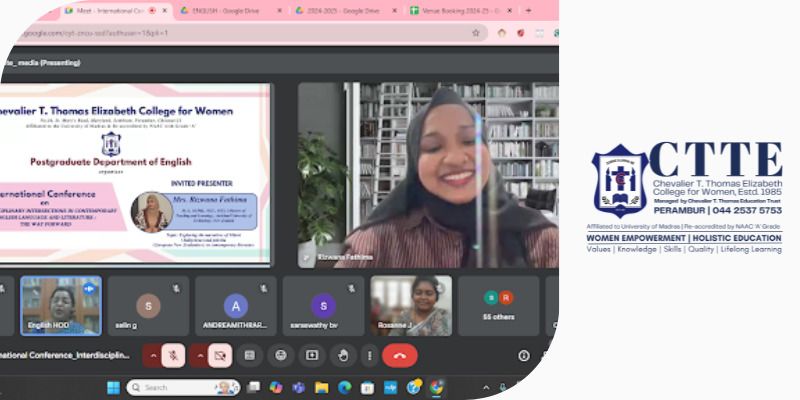Bookmark this page with star icon
Image resolution: width=800 pixels, height=400 pixels.
476,33
